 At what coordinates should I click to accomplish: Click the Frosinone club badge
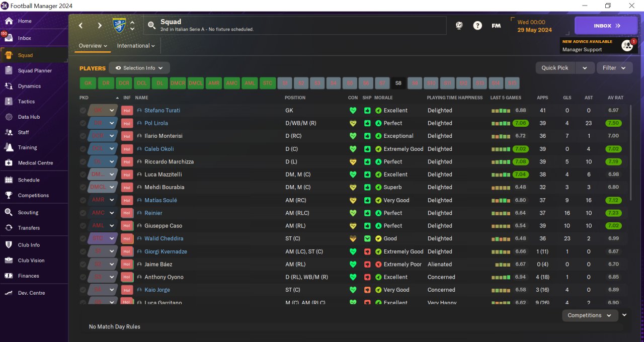pyautogui.click(x=119, y=25)
